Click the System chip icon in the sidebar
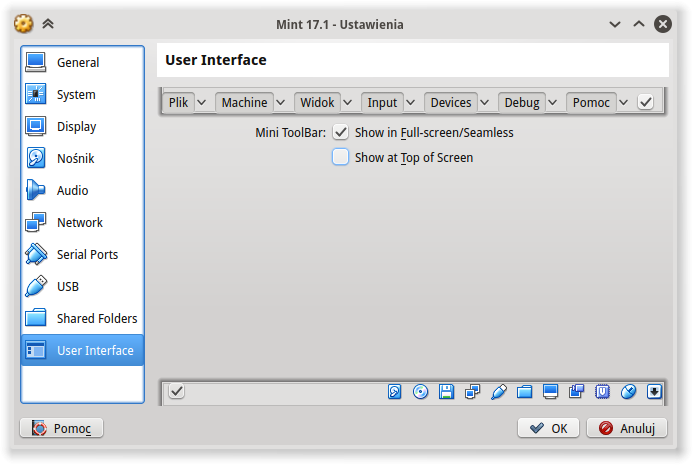The image size is (693, 465). [35, 94]
